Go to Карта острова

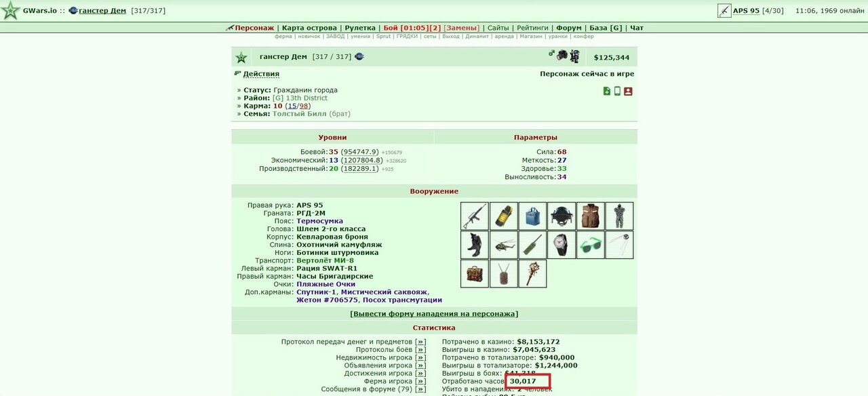pos(310,28)
